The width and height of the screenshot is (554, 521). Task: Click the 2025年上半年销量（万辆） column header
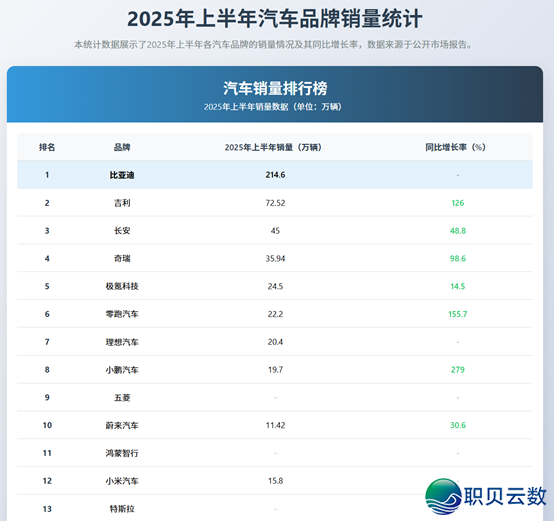(x=273, y=147)
